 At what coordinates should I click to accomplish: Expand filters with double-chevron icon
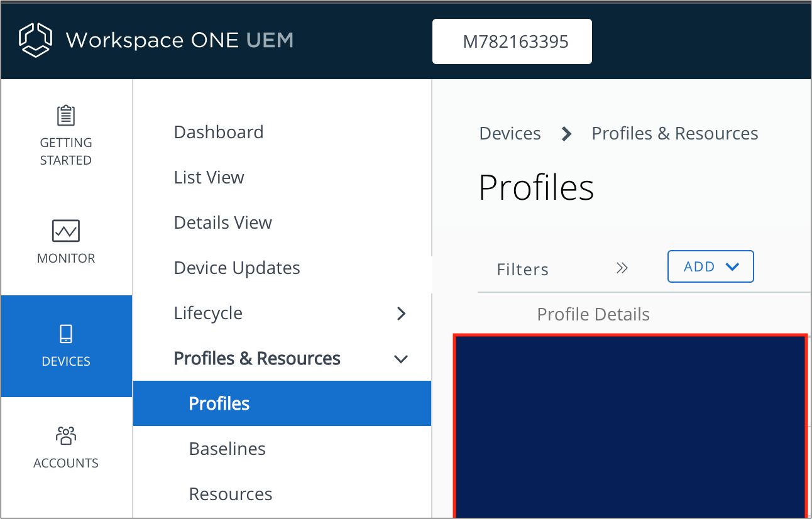622,268
